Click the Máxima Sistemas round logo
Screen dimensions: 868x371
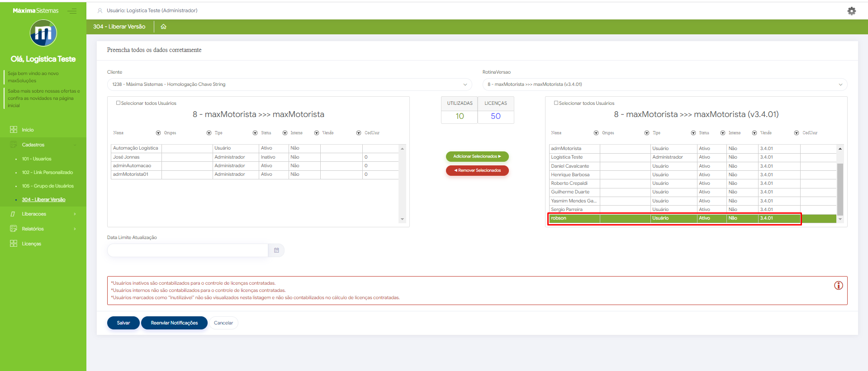[x=43, y=33]
